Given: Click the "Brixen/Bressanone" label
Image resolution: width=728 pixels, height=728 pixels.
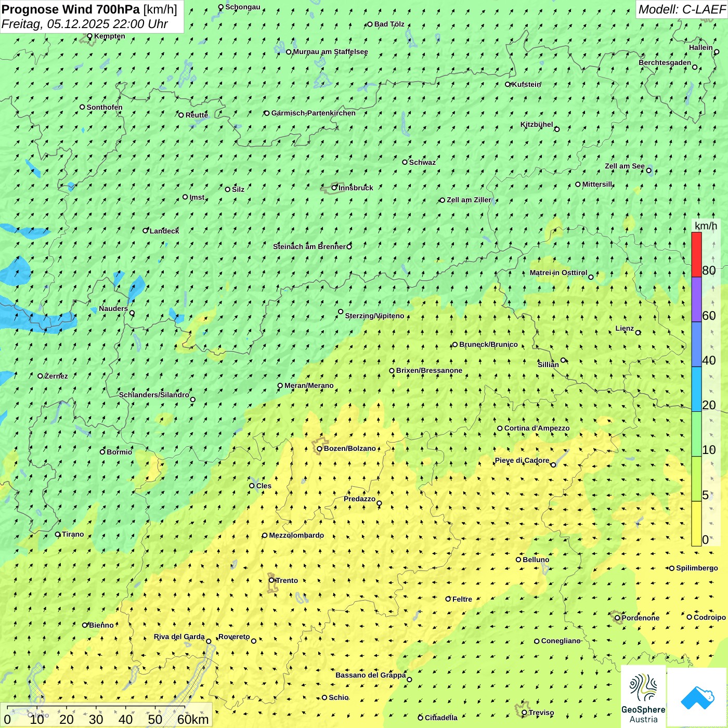Looking at the screenshot, I should pos(430,370).
